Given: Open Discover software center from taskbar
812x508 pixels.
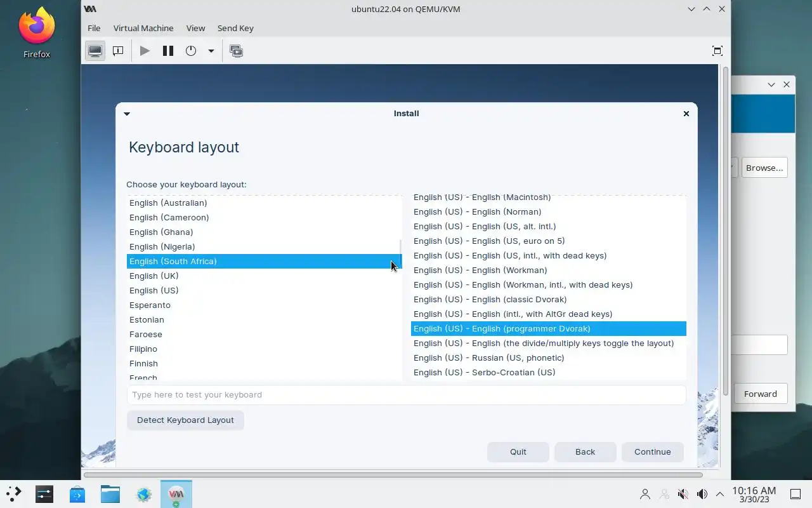Looking at the screenshot, I should pos(77,494).
